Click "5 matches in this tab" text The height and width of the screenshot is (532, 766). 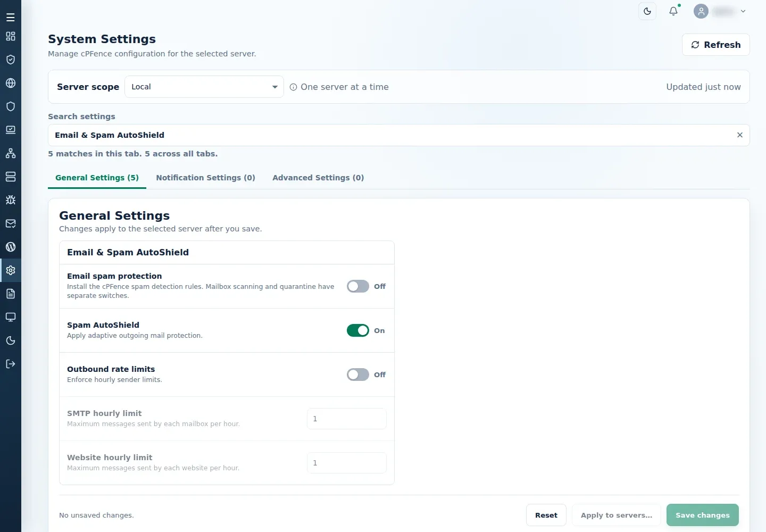[x=95, y=154]
